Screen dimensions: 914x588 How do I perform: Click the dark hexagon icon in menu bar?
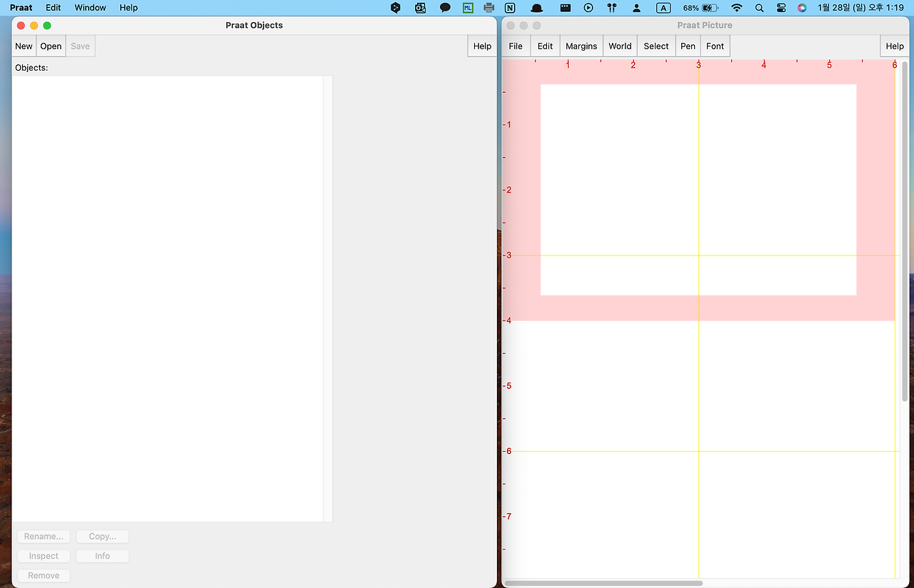click(x=396, y=8)
